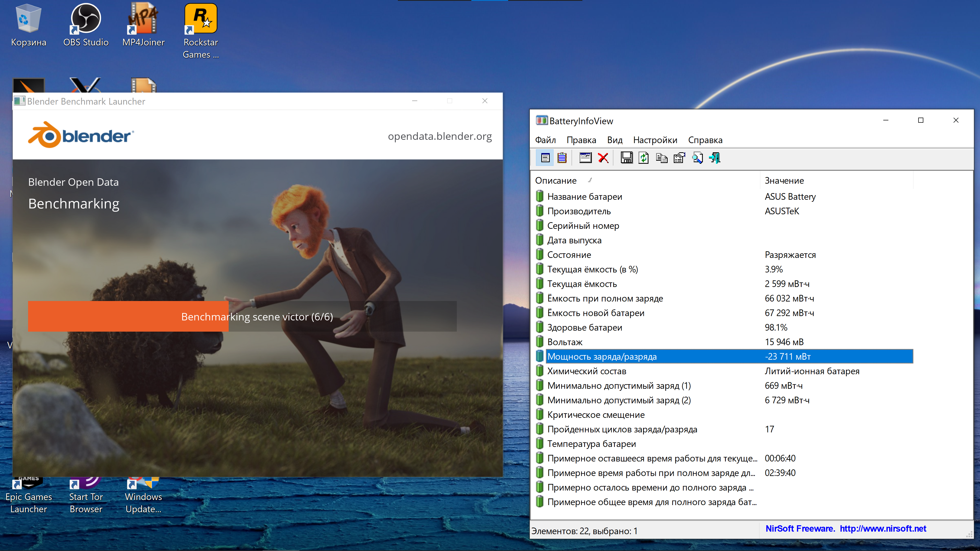Open the Rockstar Games desktop shortcut
Viewport: 980px width, 551px height.
(201, 31)
